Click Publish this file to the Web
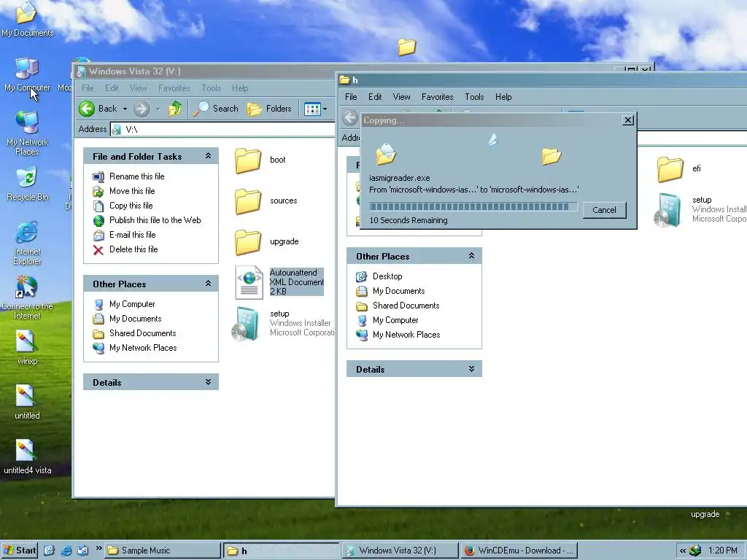The width and height of the screenshot is (747, 560). tap(155, 220)
